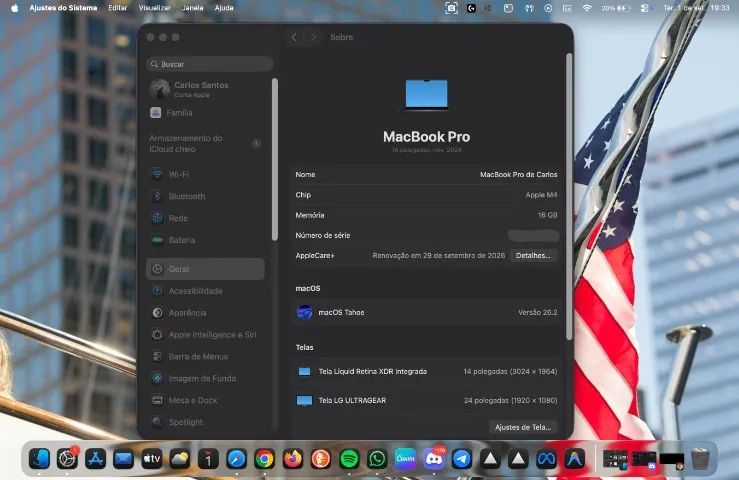Open the Wi-Fi menu bar status icon
This screenshot has height=480, width=739.
587,8
